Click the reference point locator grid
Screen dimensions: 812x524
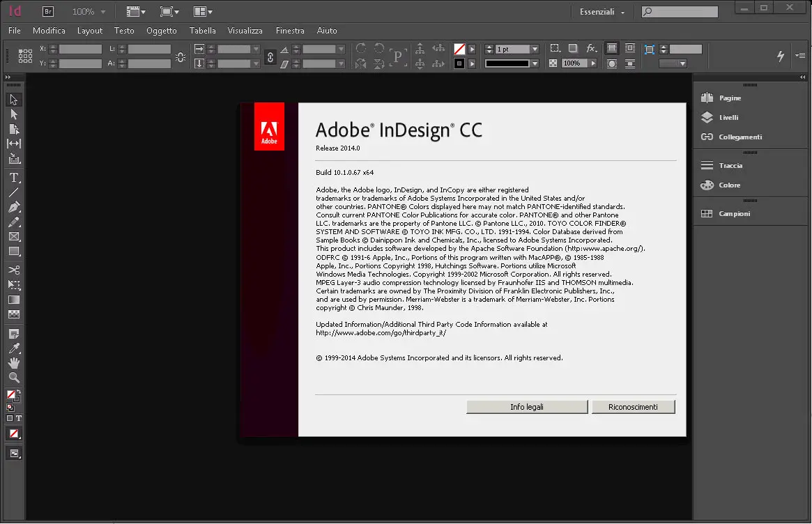tap(25, 56)
